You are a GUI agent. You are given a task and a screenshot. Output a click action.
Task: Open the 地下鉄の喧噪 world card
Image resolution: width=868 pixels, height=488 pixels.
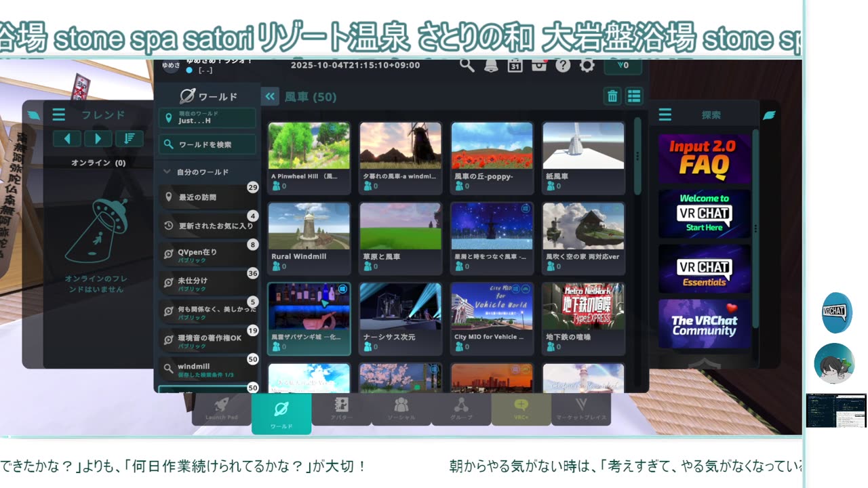[x=583, y=319]
